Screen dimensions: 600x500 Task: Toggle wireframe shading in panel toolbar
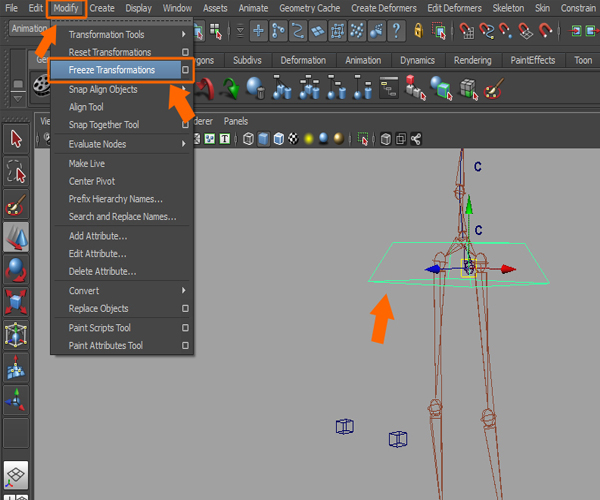coord(248,139)
